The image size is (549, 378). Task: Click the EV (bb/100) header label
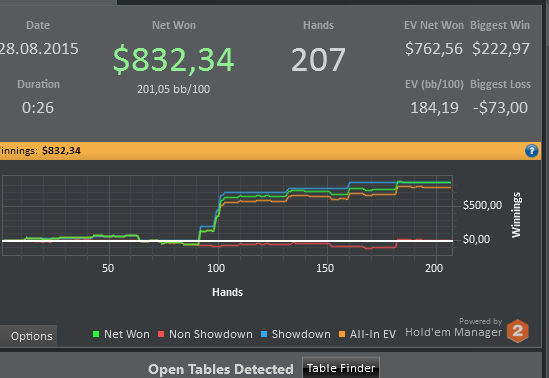coord(434,84)
